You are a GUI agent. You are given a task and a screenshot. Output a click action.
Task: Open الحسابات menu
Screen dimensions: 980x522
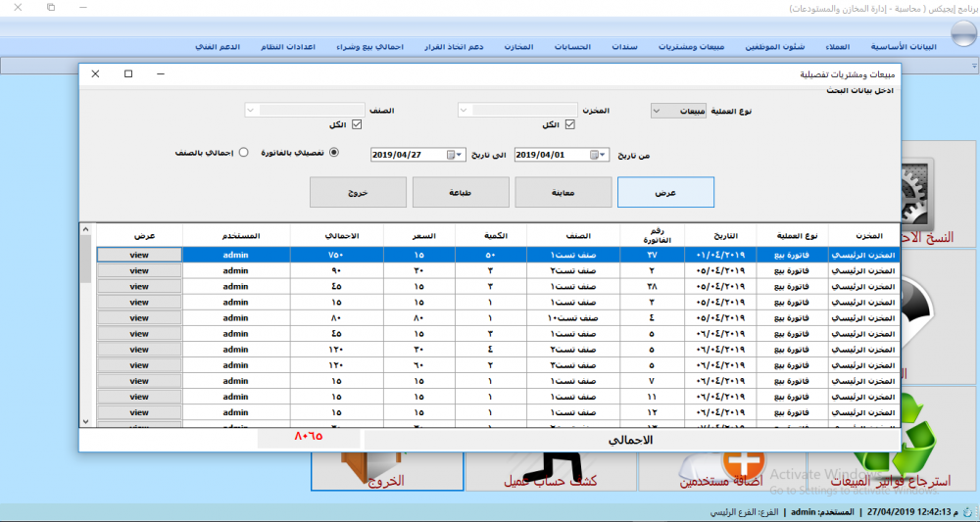572,47
